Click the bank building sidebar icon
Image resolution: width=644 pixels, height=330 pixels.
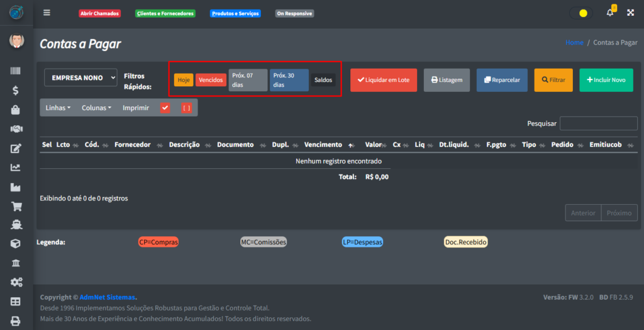tap(16, 263)
